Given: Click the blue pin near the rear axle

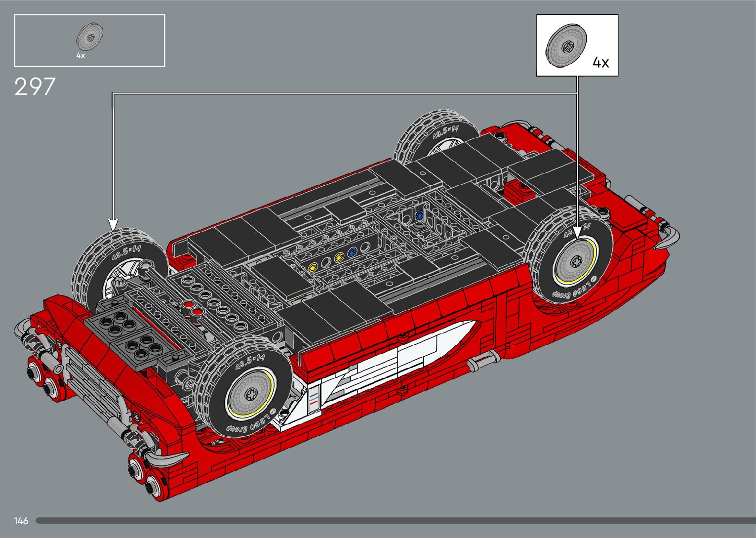Looking at the screenshot, I should click(420, 215).
